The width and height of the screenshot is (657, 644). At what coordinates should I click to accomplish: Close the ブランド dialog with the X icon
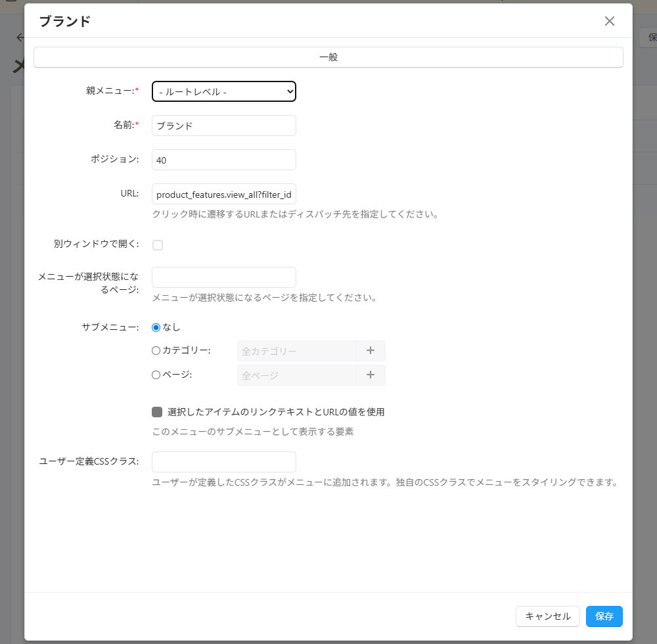point(609,21)
